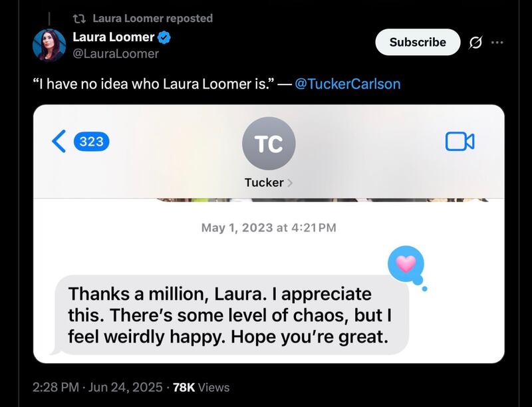This screenshot has width=532, height=407.
Task: Click the 323 unread messages badge
Action: 91,141
